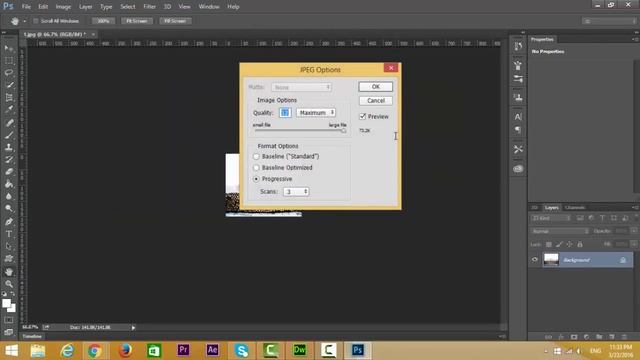
Task: Open the Matte dropdown
Action: pos(301,87)
